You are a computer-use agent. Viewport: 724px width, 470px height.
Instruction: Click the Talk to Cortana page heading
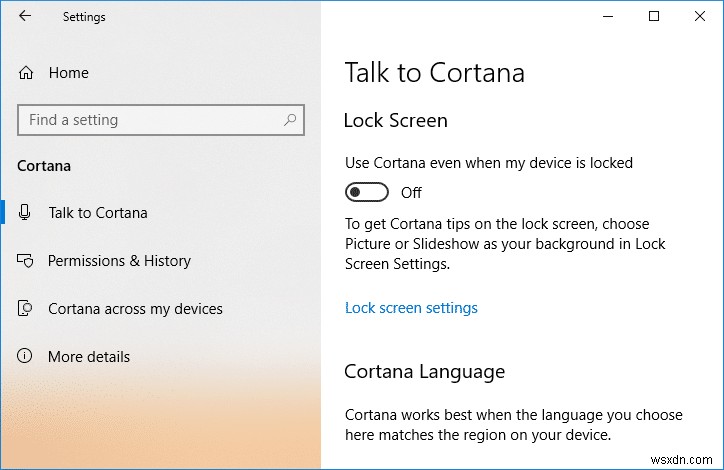(x=434, y=73)
